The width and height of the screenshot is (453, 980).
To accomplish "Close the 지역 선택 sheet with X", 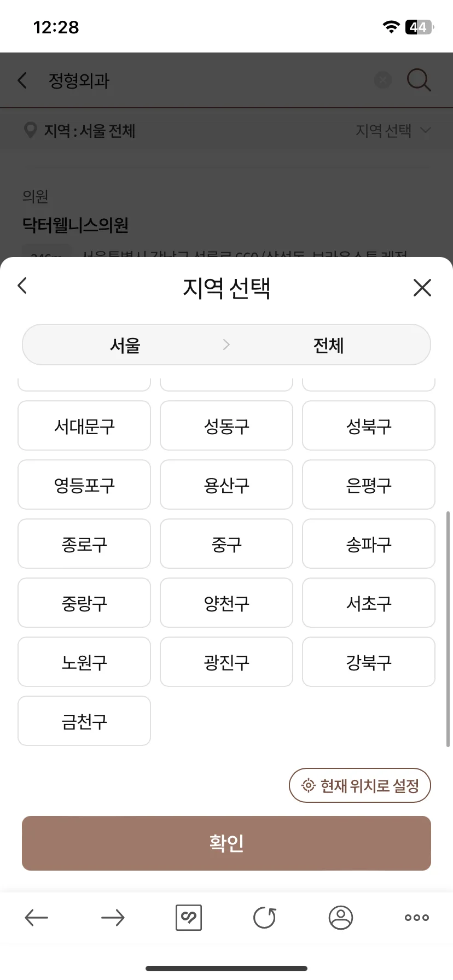I will [422, 288].
